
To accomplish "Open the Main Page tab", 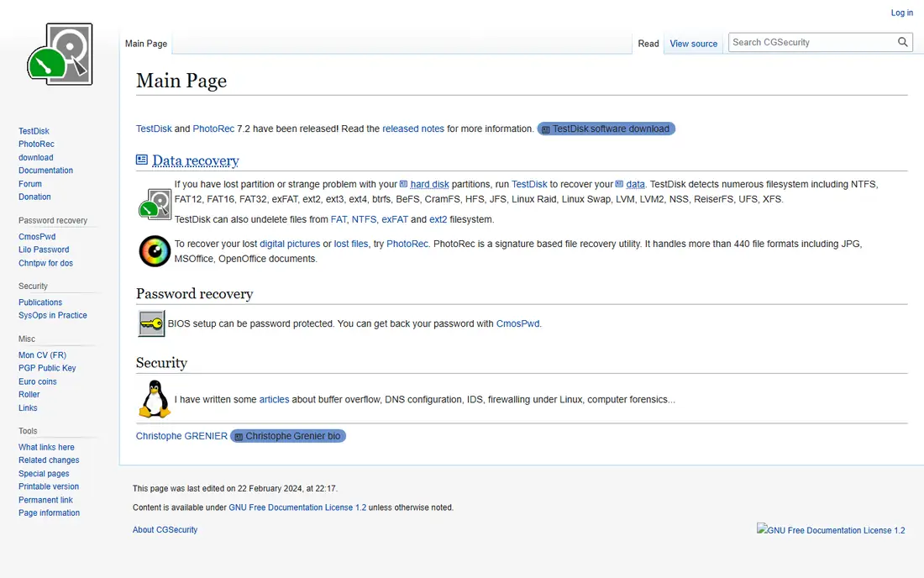I will [146, 44].
